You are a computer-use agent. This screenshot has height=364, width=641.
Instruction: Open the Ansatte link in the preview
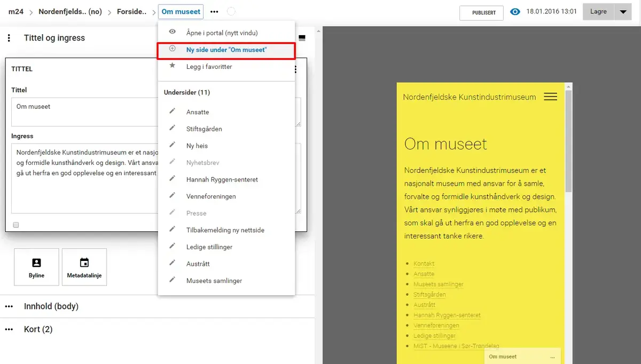pyautogui.click(x=424, y=274)
